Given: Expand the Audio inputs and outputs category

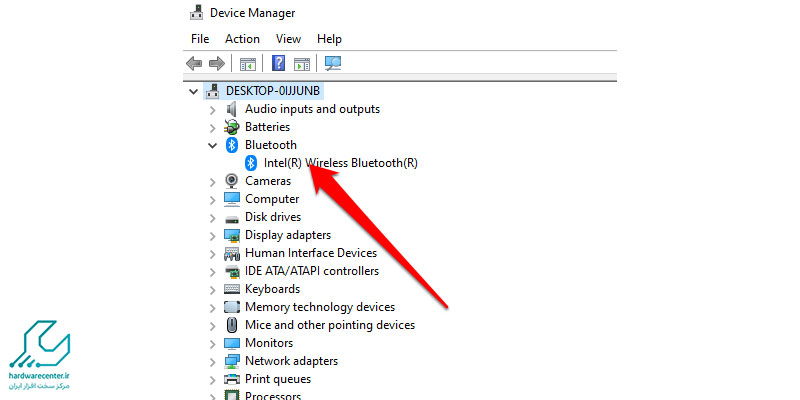Looking at the screenshot, I should click(213, 110).
